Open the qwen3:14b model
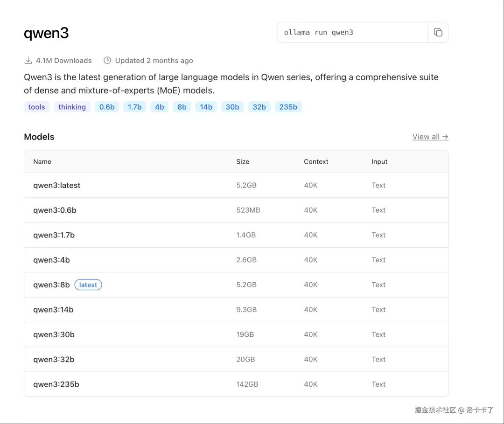This screenshot has height=424, width=504. click(x=53, y=310)
